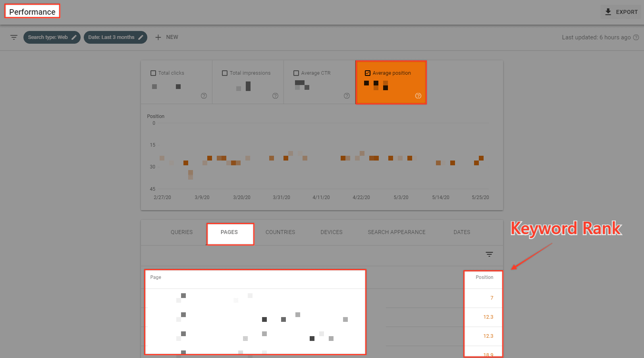Select the 2/27/20 date label on chart
Screen dimensions: 644x358
tap(162, 197)
